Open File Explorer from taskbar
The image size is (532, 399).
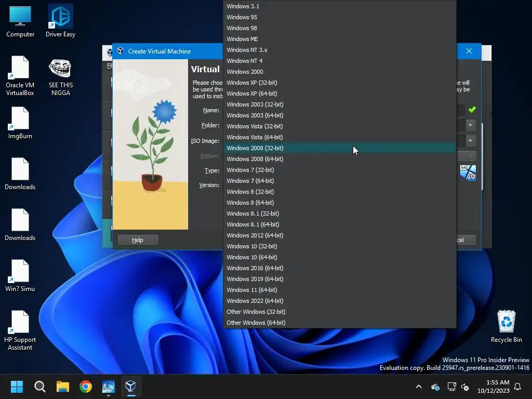[x=63, y=387]
